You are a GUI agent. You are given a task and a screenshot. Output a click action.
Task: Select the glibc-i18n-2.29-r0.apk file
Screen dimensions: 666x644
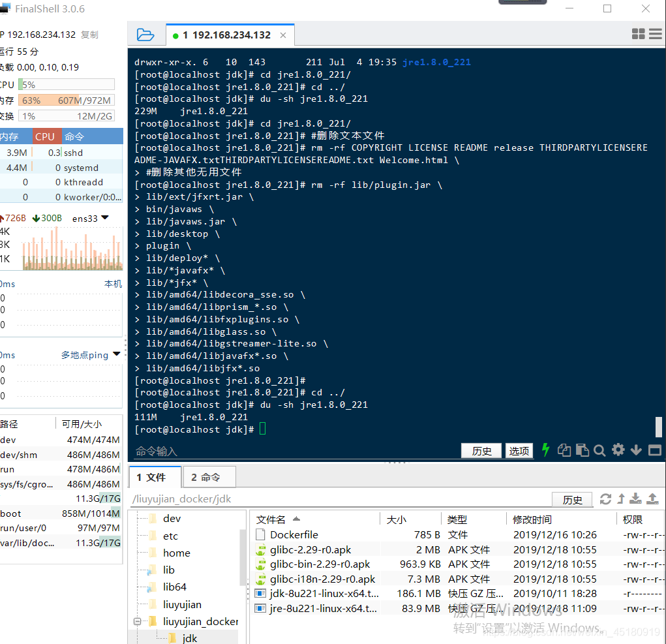pos(322,579)
